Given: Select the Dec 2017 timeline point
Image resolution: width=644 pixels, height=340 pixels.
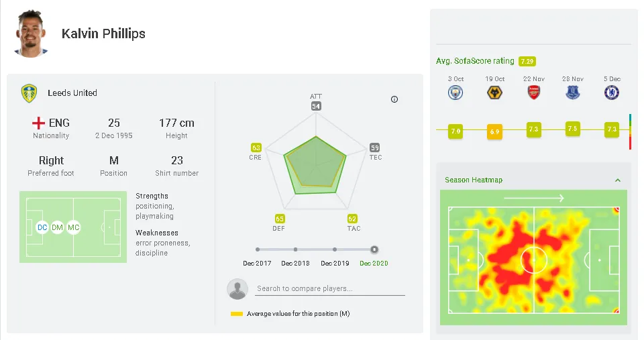Looking at the screenshot, I should tap(258, 249).
